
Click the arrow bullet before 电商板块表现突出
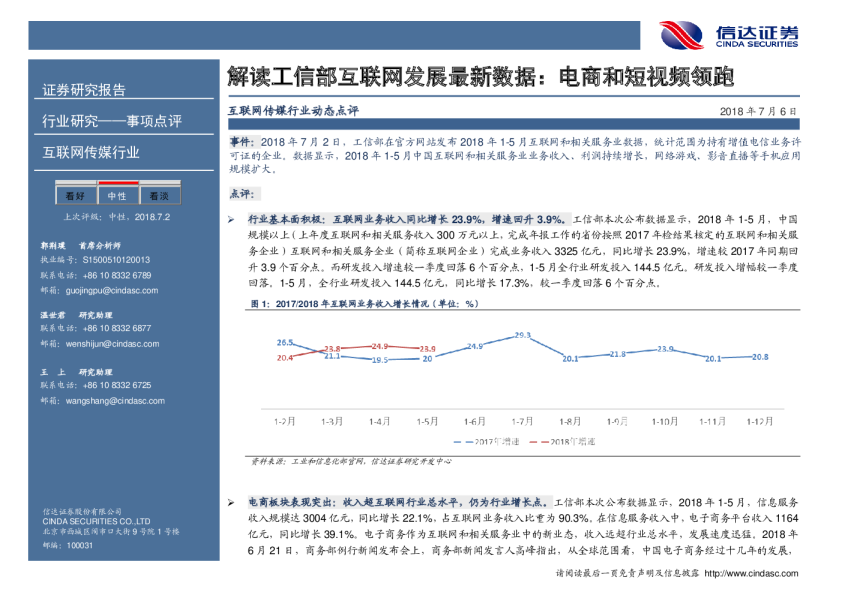pyautogui.click(x=231, y=499)
